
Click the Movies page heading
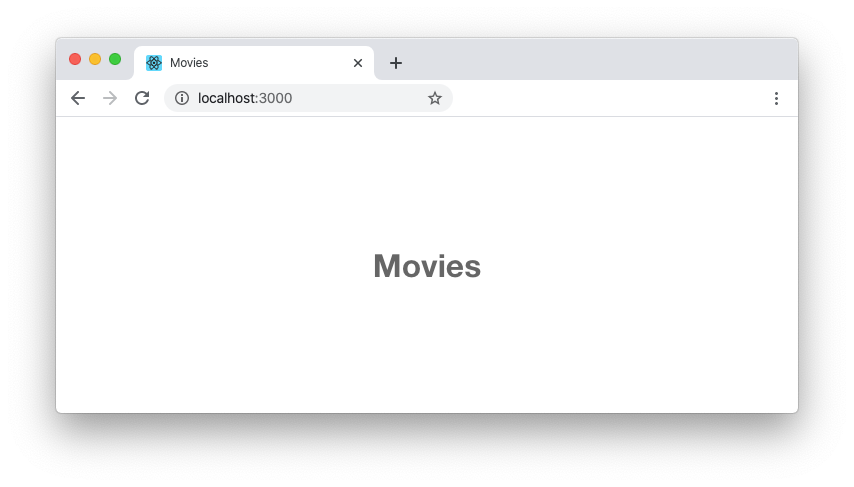(427, 266)
